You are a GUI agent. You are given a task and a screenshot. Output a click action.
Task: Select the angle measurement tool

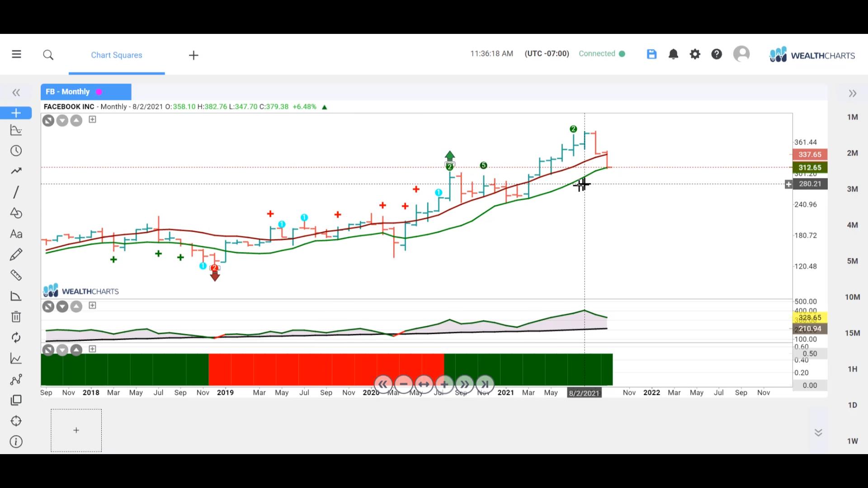(x=16, y=296)
